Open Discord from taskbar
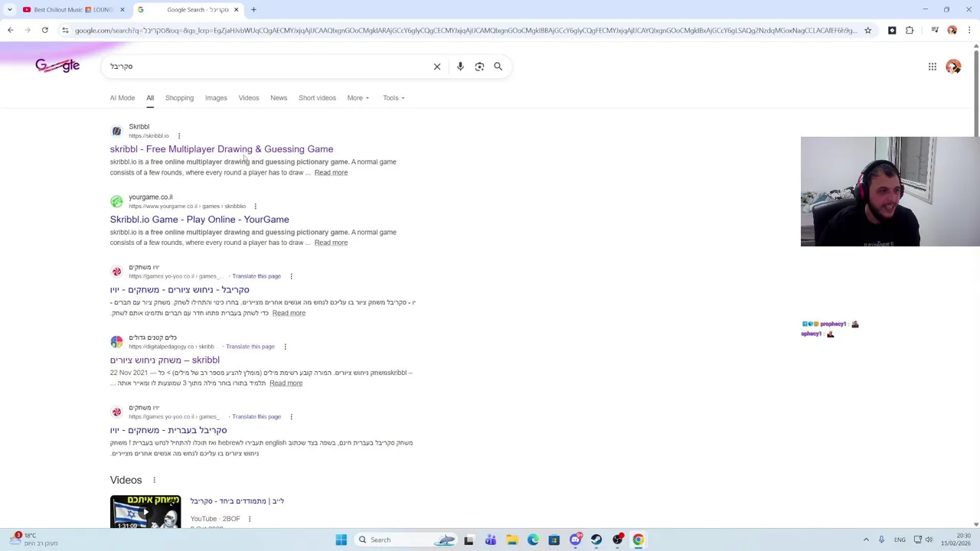The image size is (980, 551). point(575,540)
